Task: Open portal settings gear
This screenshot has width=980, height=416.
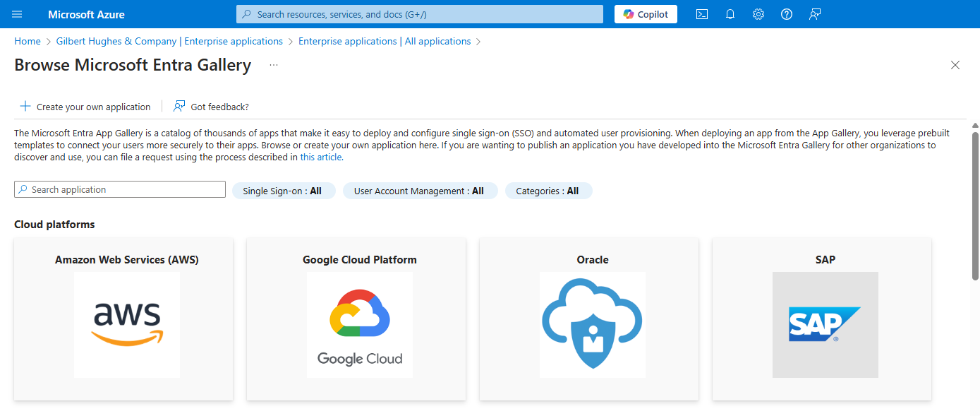Action: [x=758, y=14]
